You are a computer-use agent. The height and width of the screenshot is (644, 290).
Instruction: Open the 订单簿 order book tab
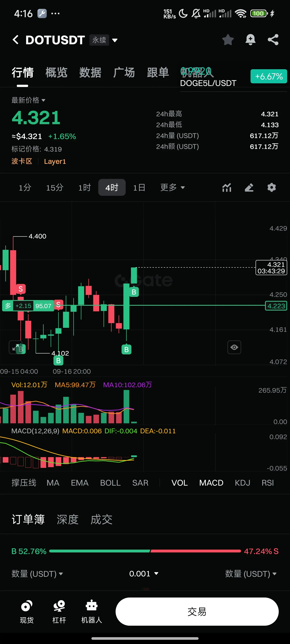tap(28, 519)
